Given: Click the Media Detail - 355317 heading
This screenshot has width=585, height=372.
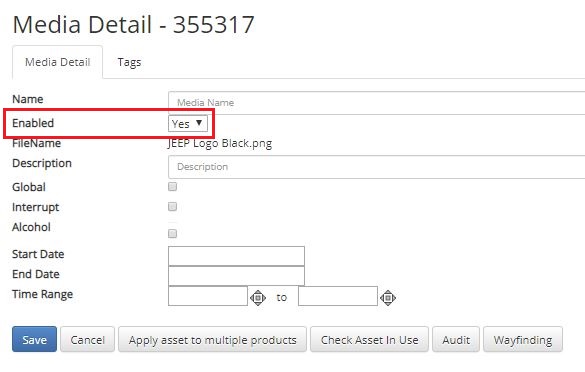Looking at the screenshot, I should click(x=133, y=25).
